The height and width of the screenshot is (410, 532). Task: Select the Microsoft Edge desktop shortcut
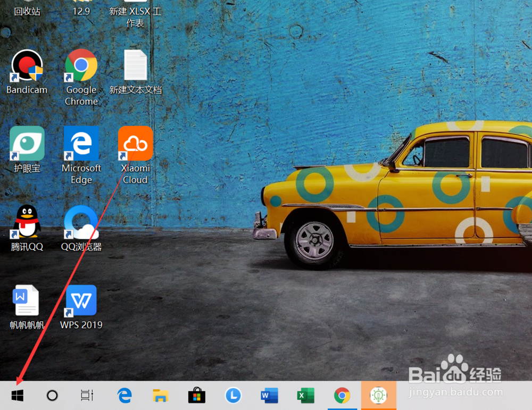click(x=81, y=155)
